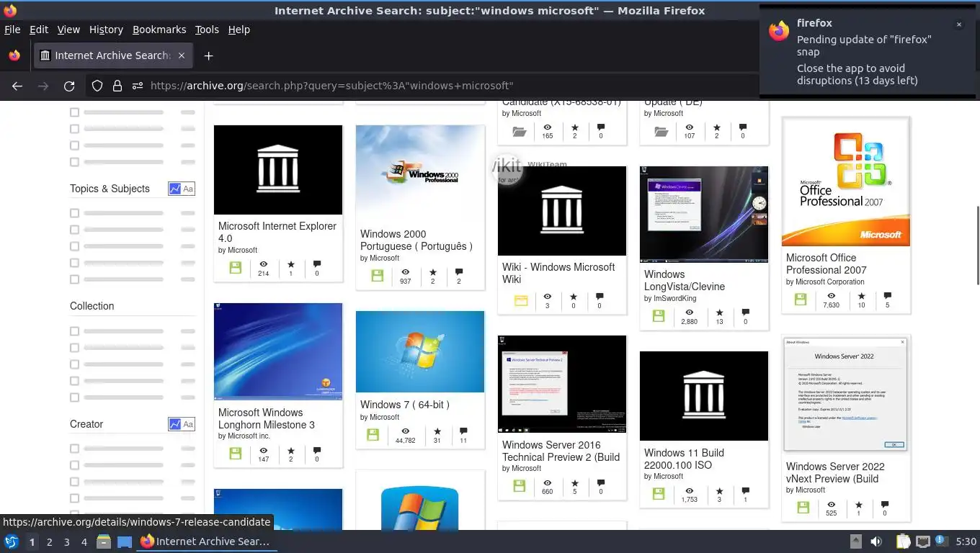Click collection icon on Wiki - Windows Microsoft Wiki
The width and height of the screenshot is (980, 553).
click(521, 301)
